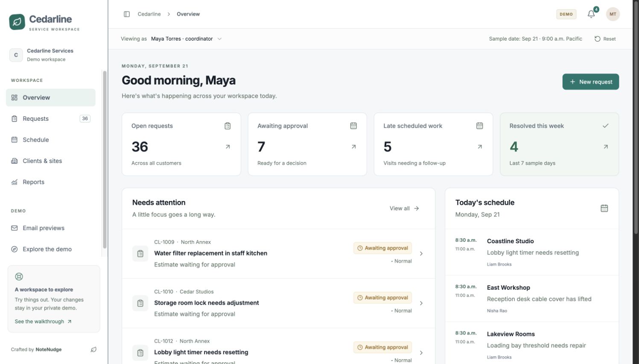Click the sidebar scrollbar
Screen dimensions: 639x364
click(x=105, y=160)
